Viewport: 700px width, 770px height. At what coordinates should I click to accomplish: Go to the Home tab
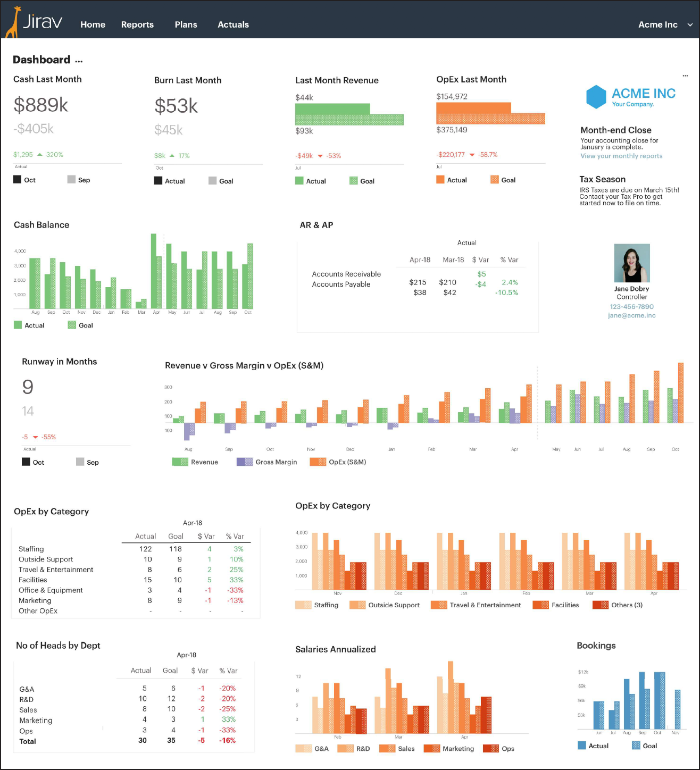[93, 24]
